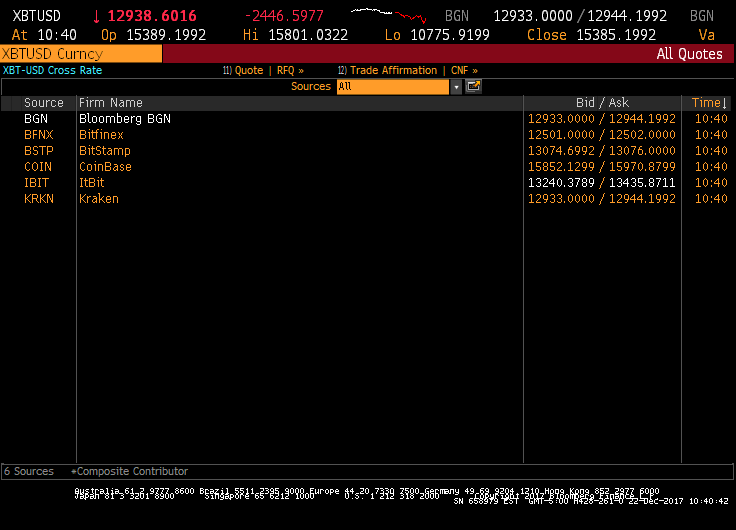The height and width of the screenshot is (530, 736).
Task: Select the BFNX source code
Action: point(39,135)
